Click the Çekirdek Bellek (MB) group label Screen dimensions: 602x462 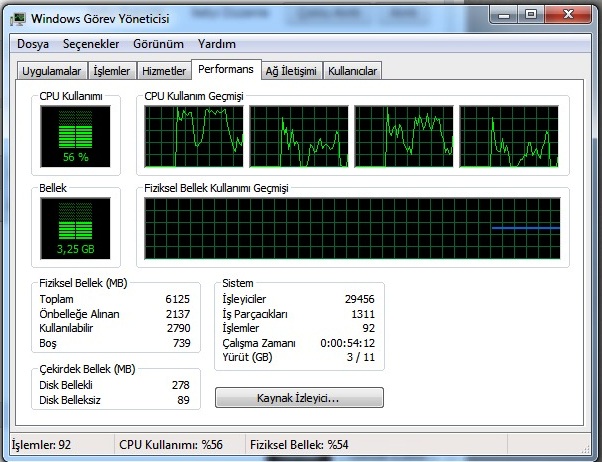point(87,369)
